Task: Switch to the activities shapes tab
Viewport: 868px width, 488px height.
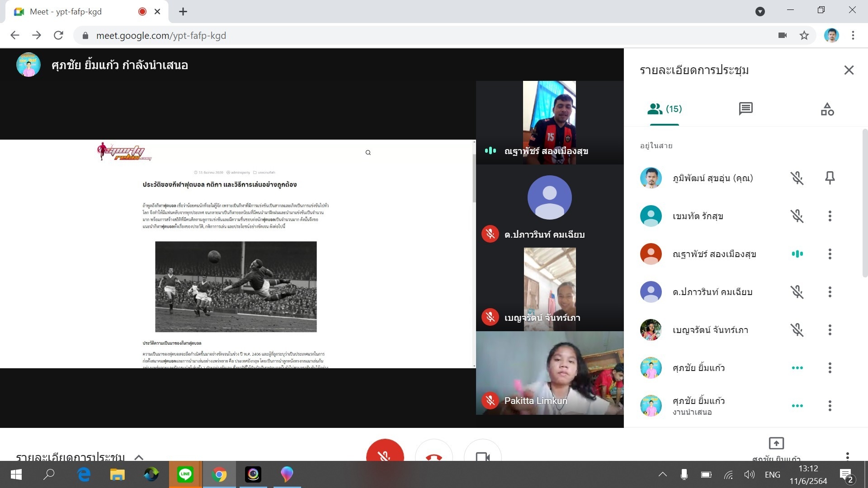Action: coord(827,109)
